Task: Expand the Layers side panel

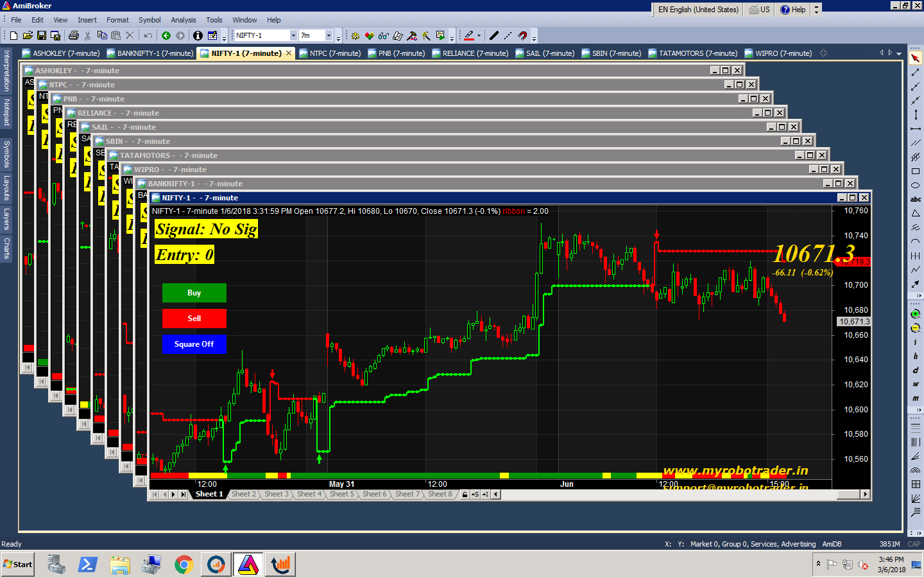Action: [6, 218]
